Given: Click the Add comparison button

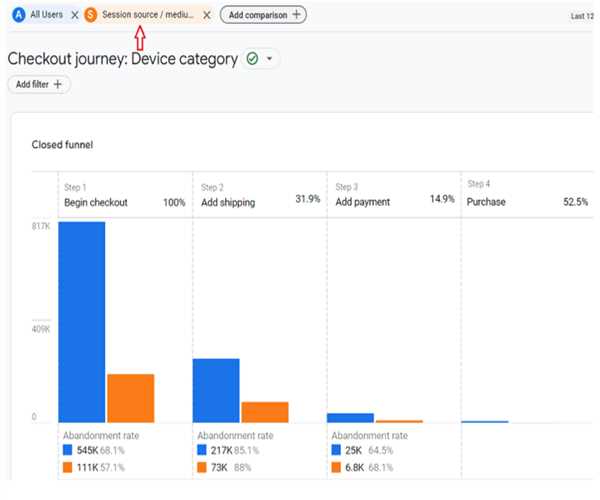Looking at the screenshot, I should click(263, 15).
